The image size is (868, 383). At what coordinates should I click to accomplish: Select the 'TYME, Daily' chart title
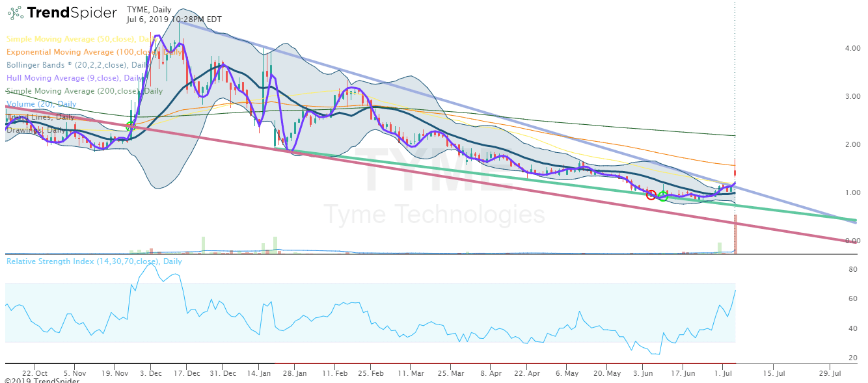[149, 8]
